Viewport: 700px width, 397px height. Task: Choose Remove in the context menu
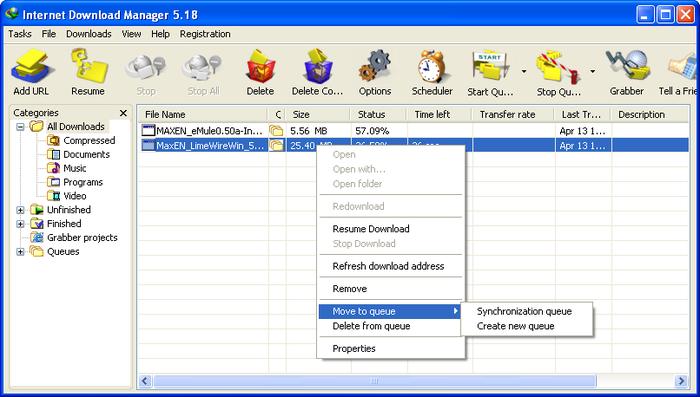[x=391, y=288]
